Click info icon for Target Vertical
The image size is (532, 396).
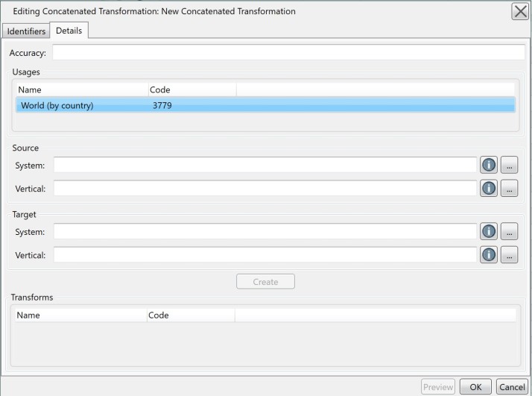(x=489, y=255)
